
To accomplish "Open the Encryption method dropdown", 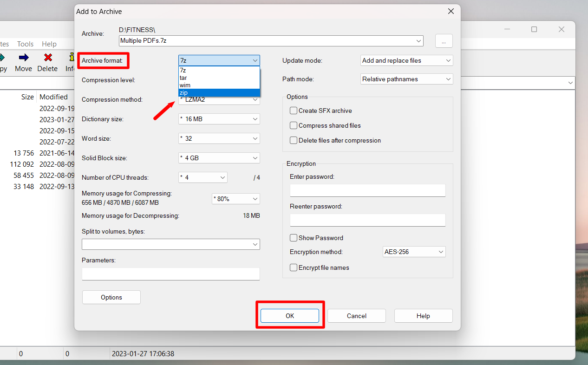I will 414,252.
